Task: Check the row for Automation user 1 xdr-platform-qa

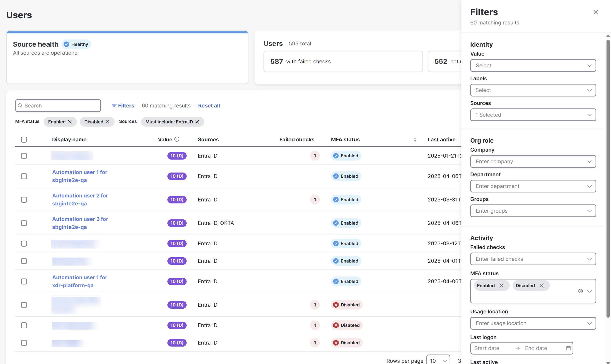Action: pyautogui.click(x=24, y=281)
